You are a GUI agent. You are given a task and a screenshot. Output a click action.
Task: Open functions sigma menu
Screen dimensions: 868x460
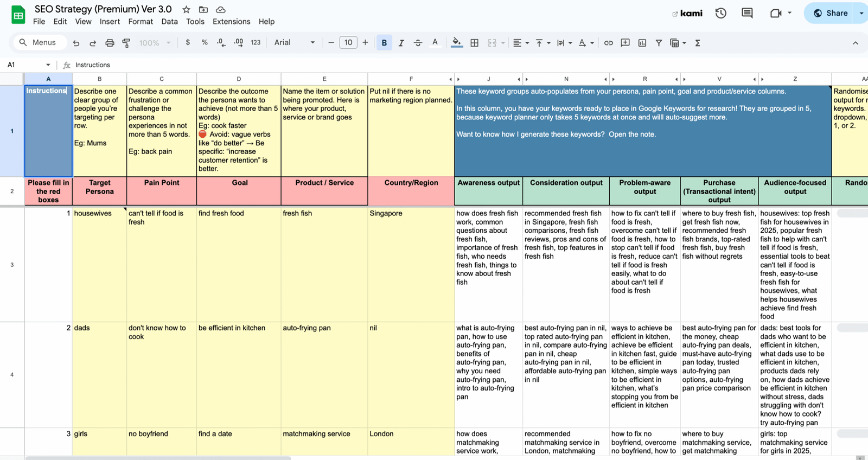pos(698,43)
